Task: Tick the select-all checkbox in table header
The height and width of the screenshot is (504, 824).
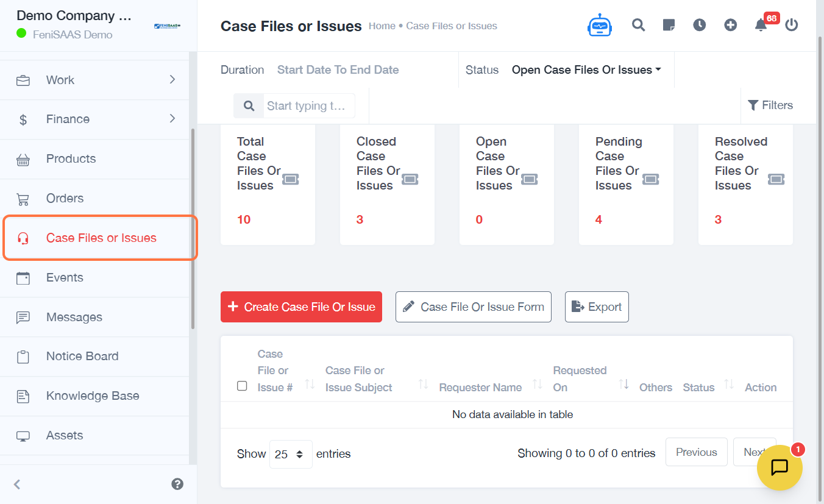Action: (x=242, y=386)
